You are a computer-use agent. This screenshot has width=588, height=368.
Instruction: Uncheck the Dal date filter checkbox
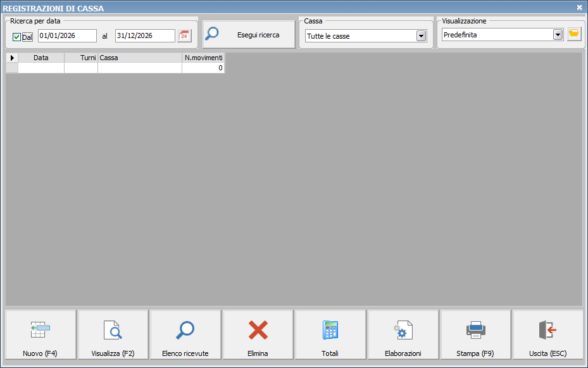(x=17, y=37)
